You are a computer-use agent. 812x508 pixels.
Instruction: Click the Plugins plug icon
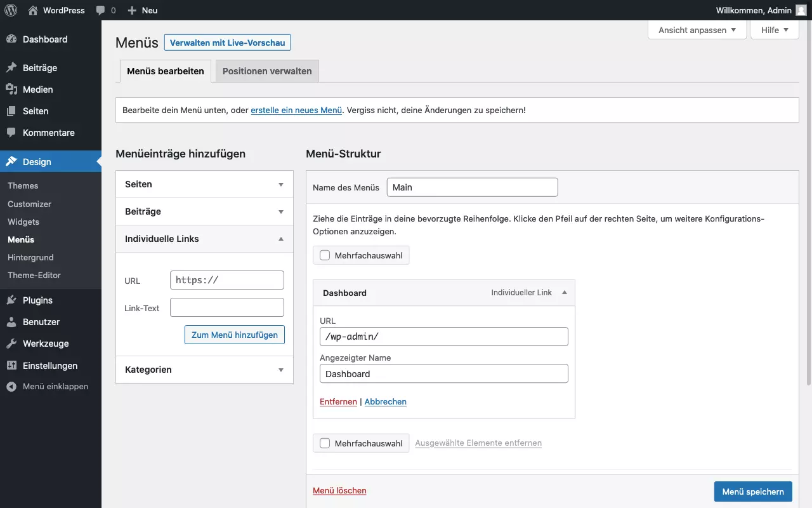point(11,300)
